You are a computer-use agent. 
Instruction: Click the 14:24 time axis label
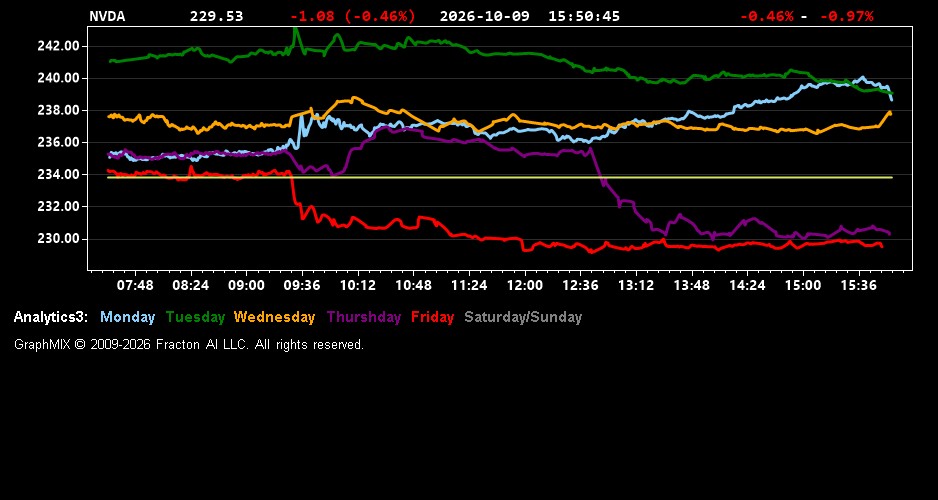(x=748, y=286)
